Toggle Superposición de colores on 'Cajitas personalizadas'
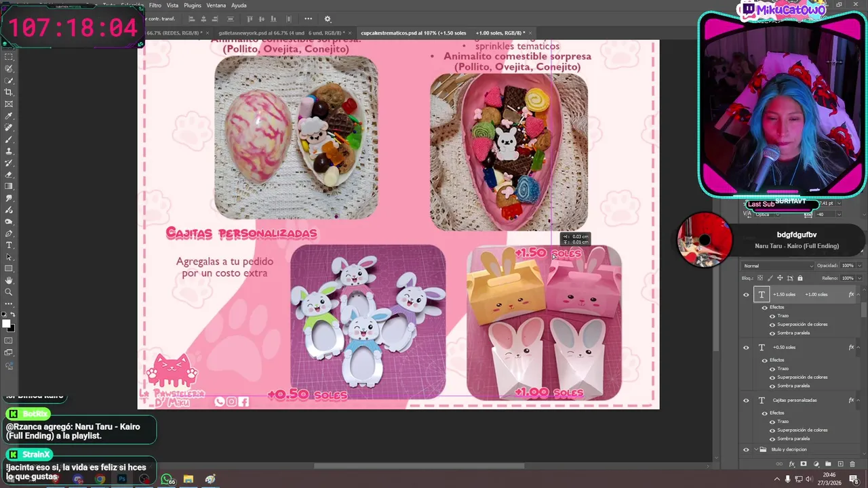868x488 pixels. click(772, 430)
